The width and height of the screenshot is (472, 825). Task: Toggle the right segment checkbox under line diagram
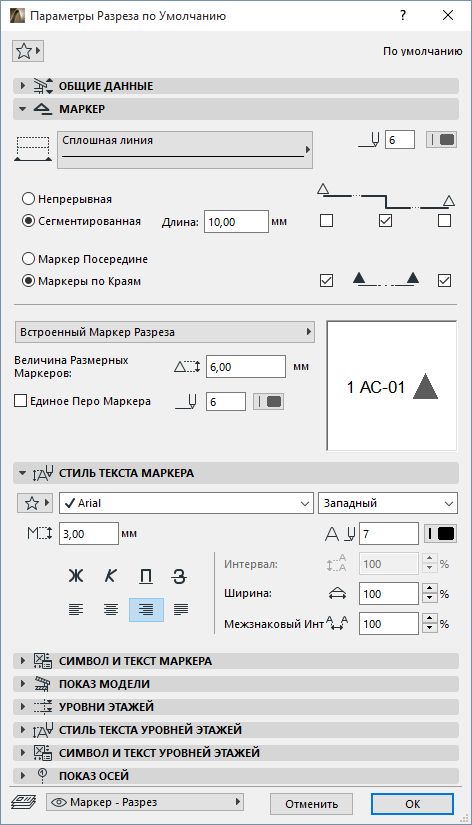click(x=444, y=220)
